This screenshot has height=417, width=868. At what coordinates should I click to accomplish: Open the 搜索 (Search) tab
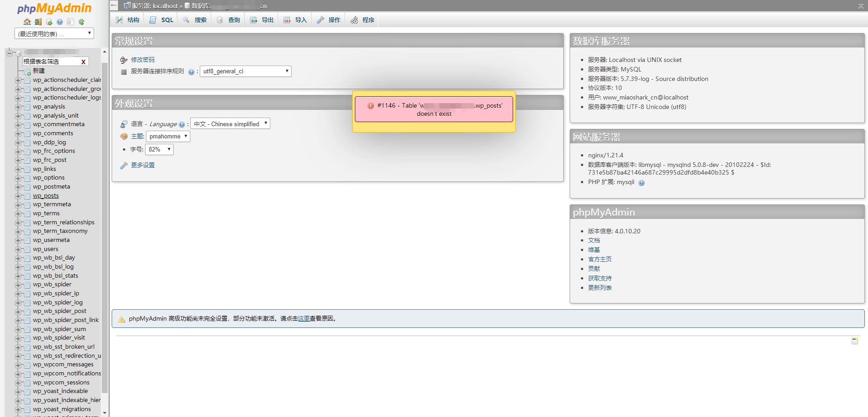click(194, 20)
